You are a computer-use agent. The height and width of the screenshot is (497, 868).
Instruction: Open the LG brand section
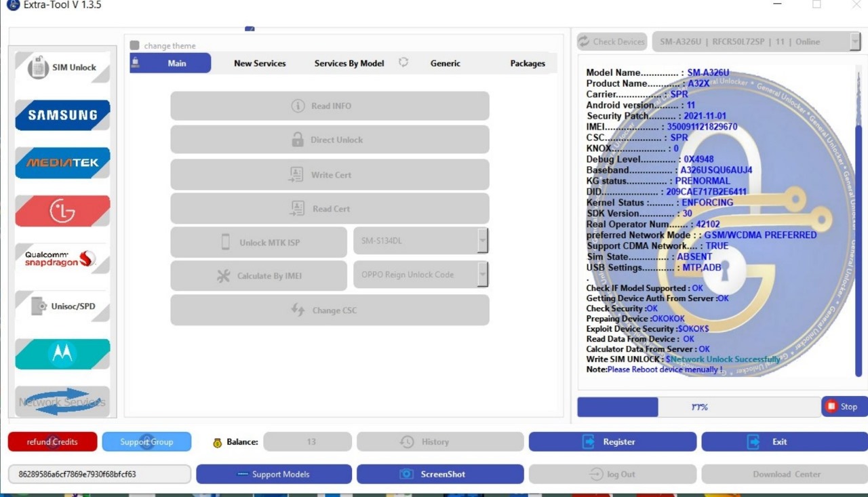point(62,211)
